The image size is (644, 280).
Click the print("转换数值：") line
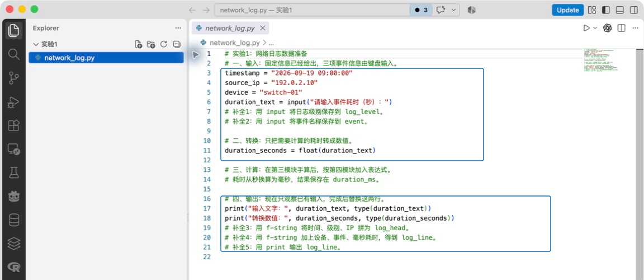point(339,218)
